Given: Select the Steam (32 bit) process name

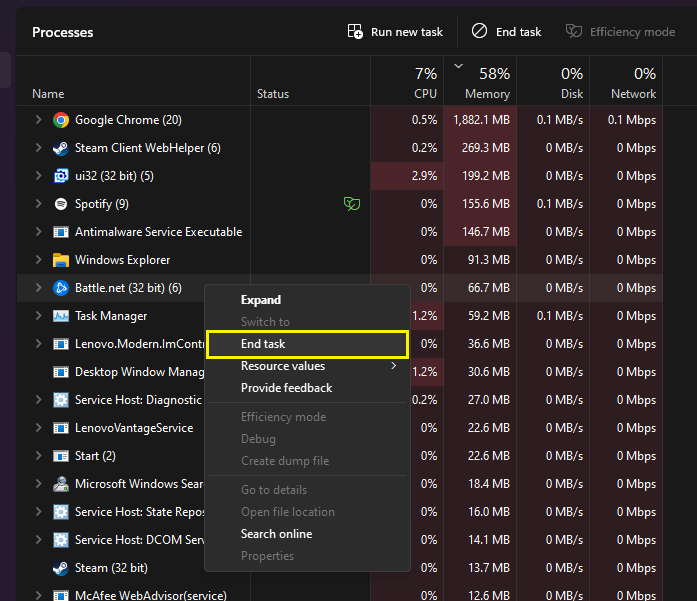Looking at the screenshot, I should point(111,568).
